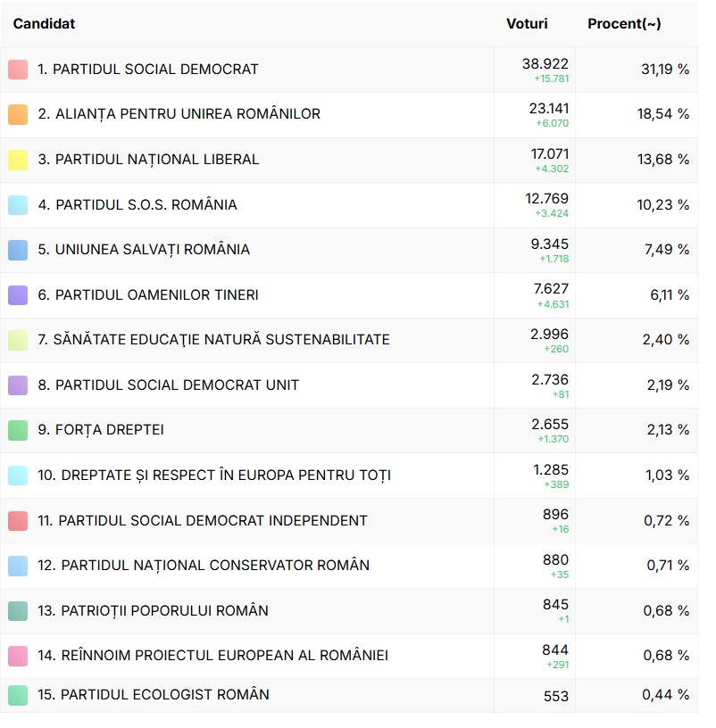Screen dimensions: 716x728
Task: Select the percentage 2,19 %
Action: (668, 385)
